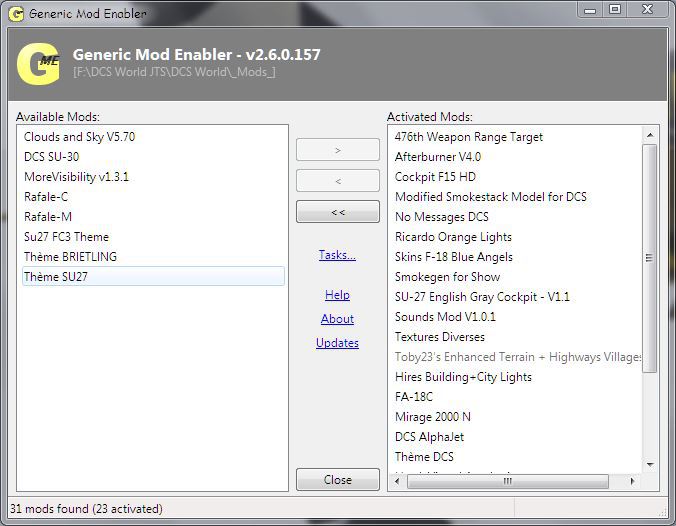676x526 pixels.
Task: Select Thème SU27 mod
Action: pyautogui.click(x=153, y=276)
